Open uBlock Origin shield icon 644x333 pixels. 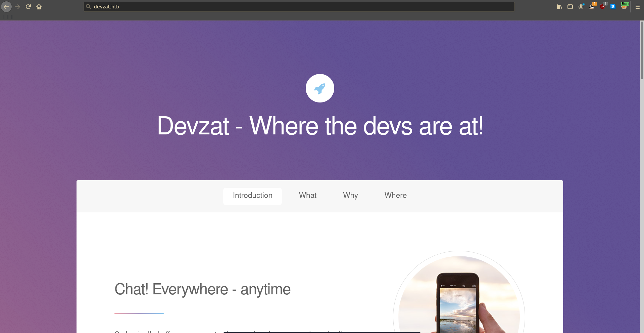coord(603,6)
